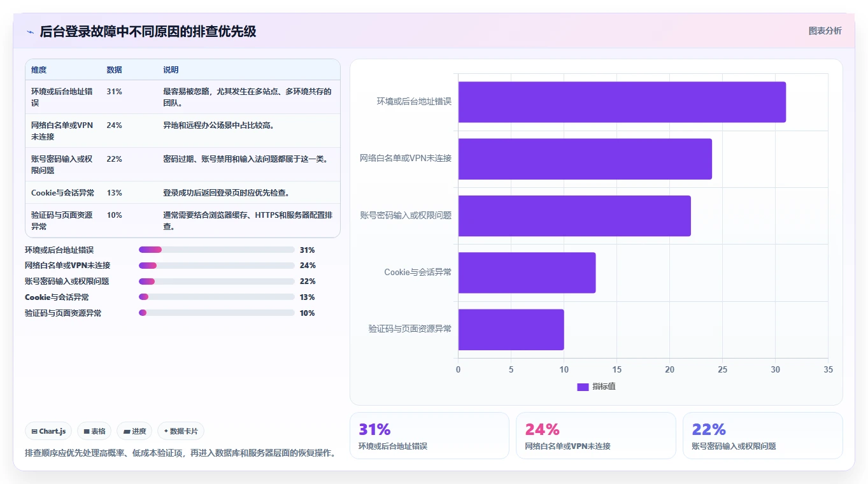The image size is (868, 484).
Task: Click the 网络白名单或VPN未连接 chart bar
Action: coord(585,159)
